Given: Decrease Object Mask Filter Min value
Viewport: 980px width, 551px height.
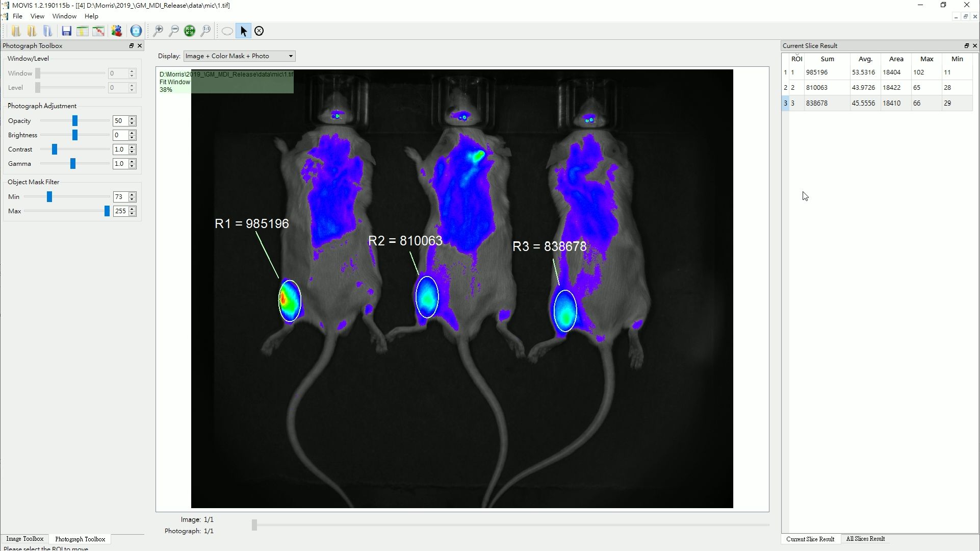Looking at the screenshot, I should [x=132, y=199].
